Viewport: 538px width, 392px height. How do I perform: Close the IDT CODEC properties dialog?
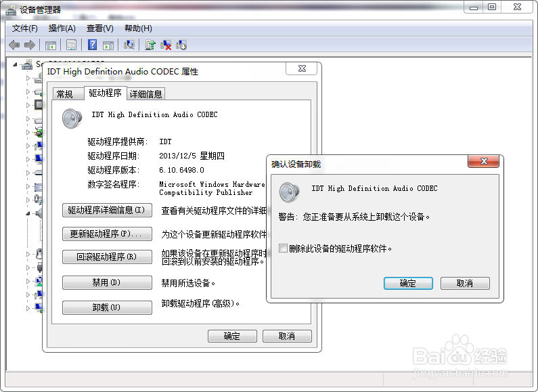(x=302, y=68)
